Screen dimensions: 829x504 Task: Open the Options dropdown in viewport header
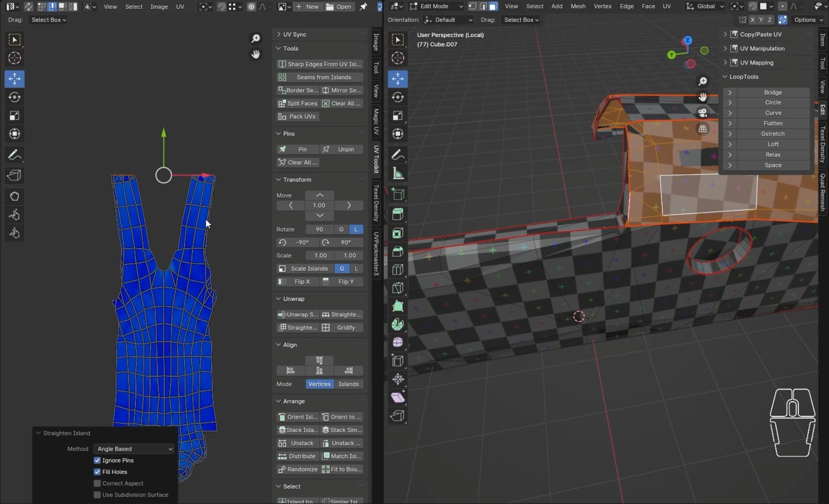(x=808, y=20)
